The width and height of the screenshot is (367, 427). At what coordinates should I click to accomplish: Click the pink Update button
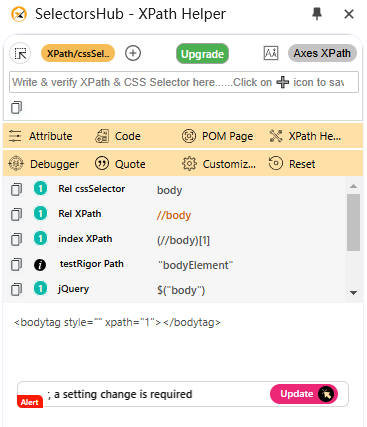coord(304,394)
